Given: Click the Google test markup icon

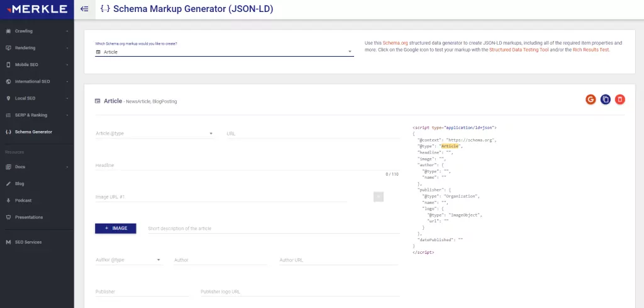Looking at the screenshot, I should pos(591,100).
